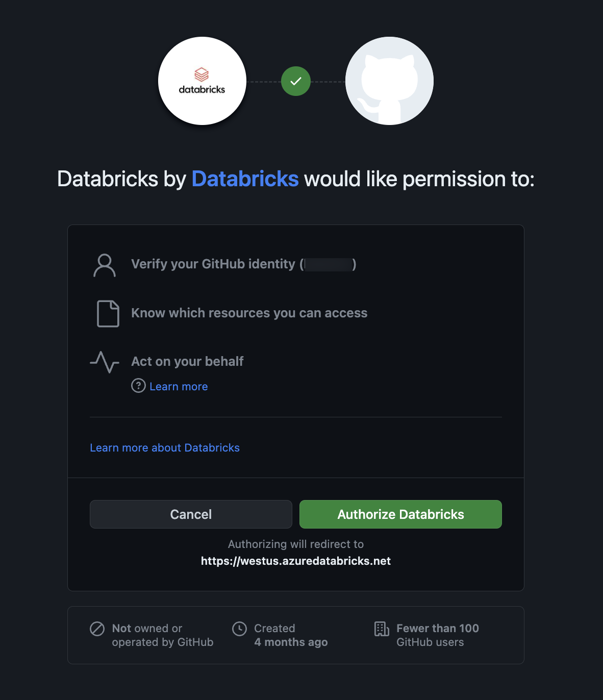Click the document icon beside resources access

(x=106, y=313)
